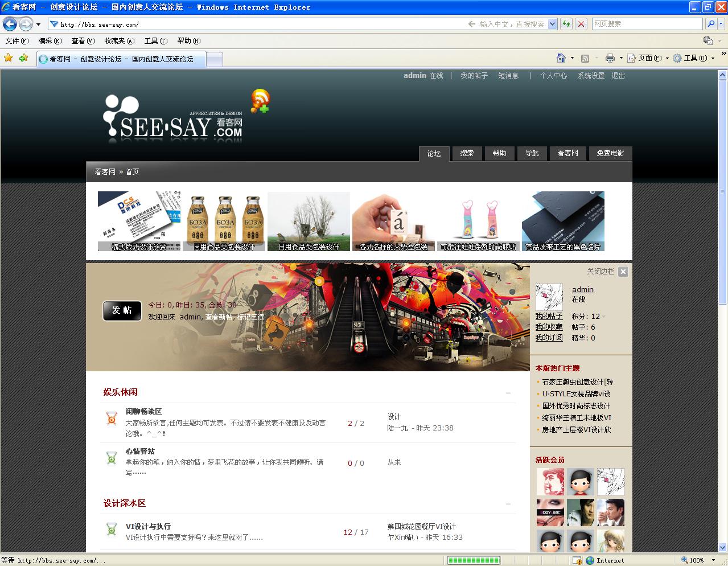Image resolution: width=728 pixels, height=566 pixels.
Task: Click the 短消息 link
Action: point(508,75)
